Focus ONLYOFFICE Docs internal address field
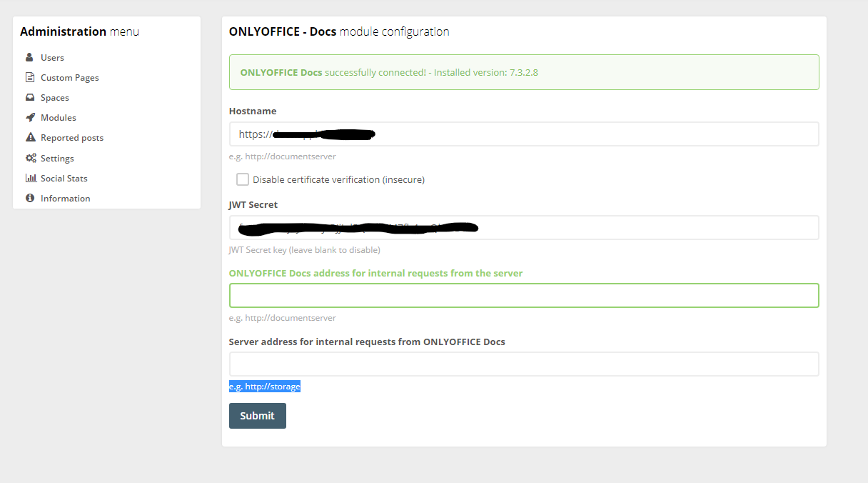Image resolution: width=868 pixels, height=483 pixels. pos(524,296)
